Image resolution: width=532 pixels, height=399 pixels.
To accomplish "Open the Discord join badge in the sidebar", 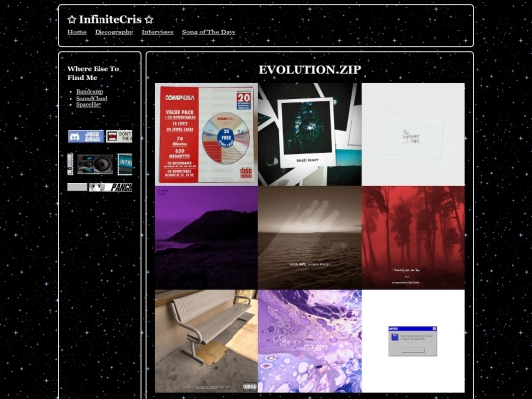I will click(x=86, y=136).
